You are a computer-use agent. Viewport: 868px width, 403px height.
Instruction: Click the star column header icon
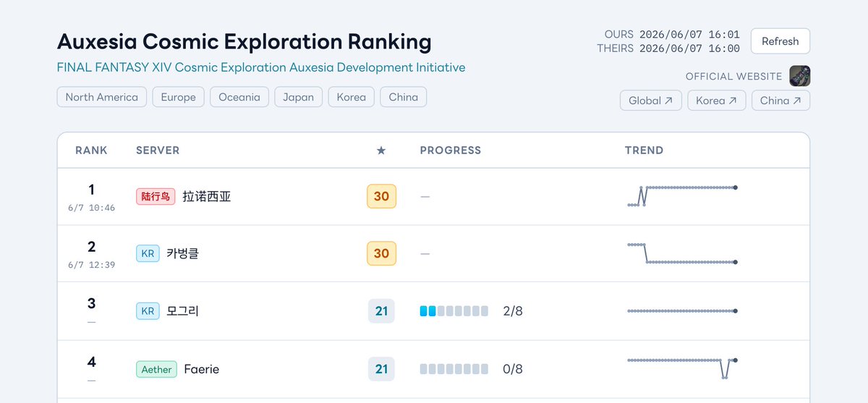point(381,150)
